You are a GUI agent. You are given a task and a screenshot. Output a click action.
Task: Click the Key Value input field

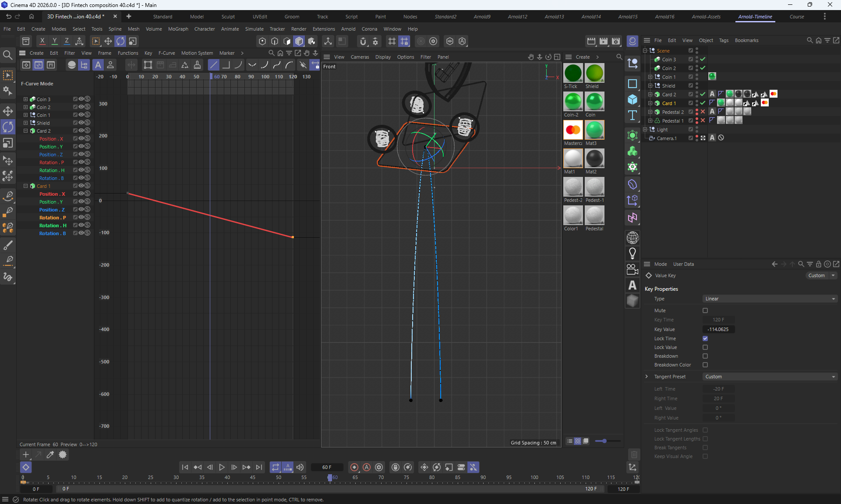tap(718, 329)
